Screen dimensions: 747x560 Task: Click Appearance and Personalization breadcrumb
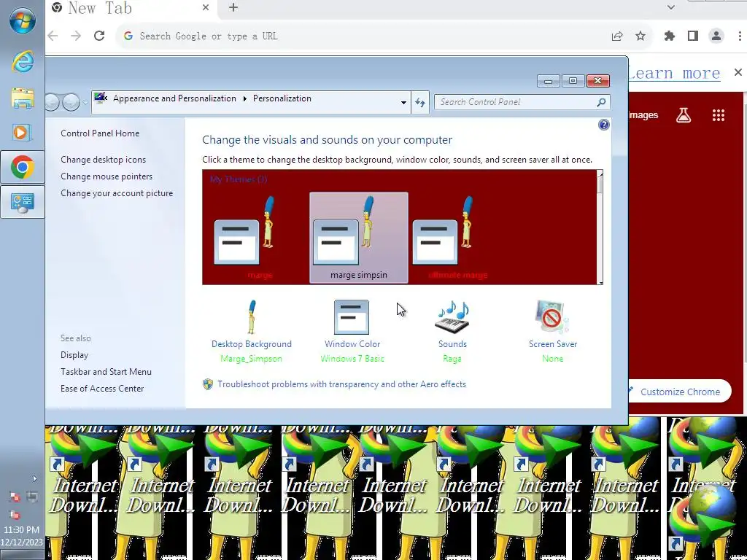point(174,98)
